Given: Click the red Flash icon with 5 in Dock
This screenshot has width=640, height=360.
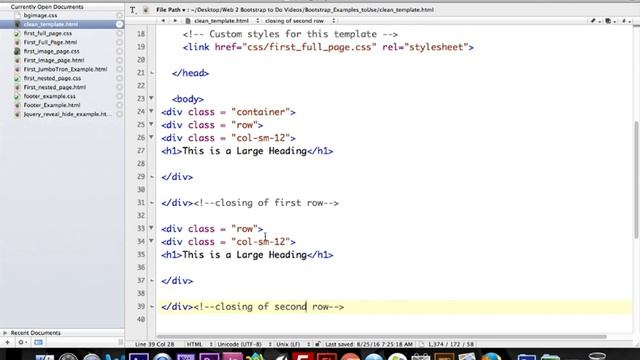Looking at the screenshot, I should click(302, 356).
